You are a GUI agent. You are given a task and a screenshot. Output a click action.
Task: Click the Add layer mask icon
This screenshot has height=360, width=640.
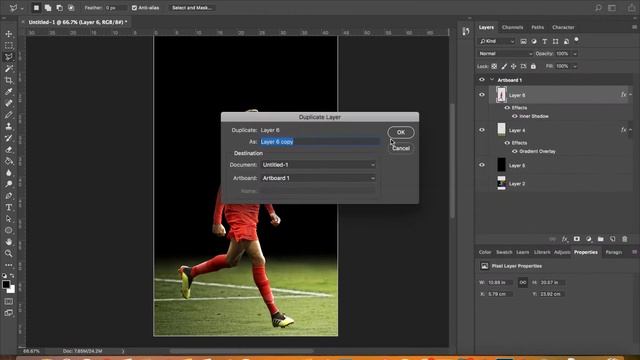[x=577, y=239]
